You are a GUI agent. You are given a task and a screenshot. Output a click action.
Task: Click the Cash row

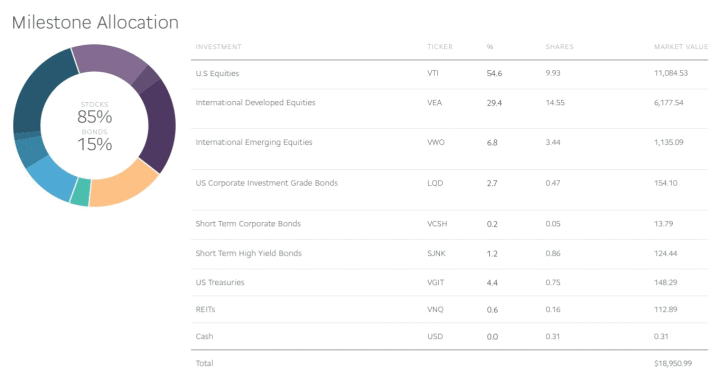coord(449,337)
